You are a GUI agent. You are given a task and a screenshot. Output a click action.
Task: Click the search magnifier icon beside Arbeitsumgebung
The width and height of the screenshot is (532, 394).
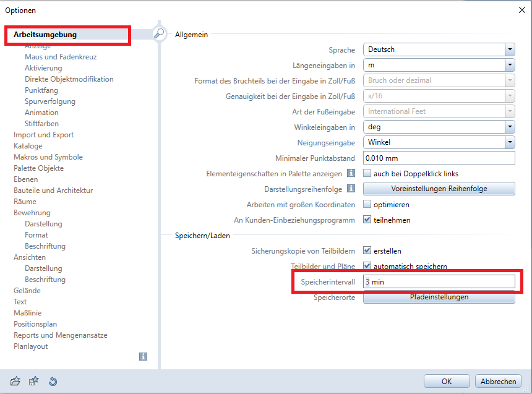point(159,35)
